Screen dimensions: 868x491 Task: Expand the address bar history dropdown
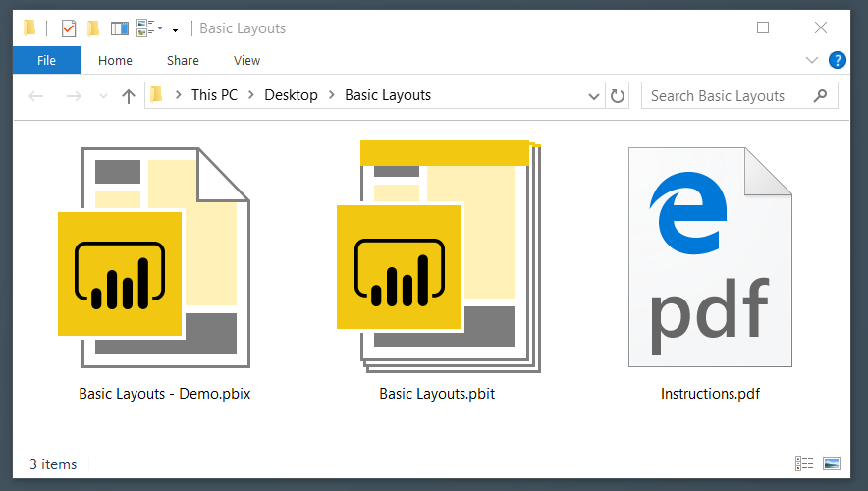[x=593, y=96]
